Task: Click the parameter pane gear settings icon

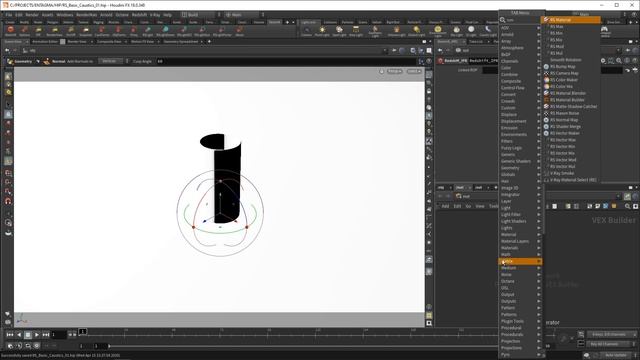Action: pos(603,60)
